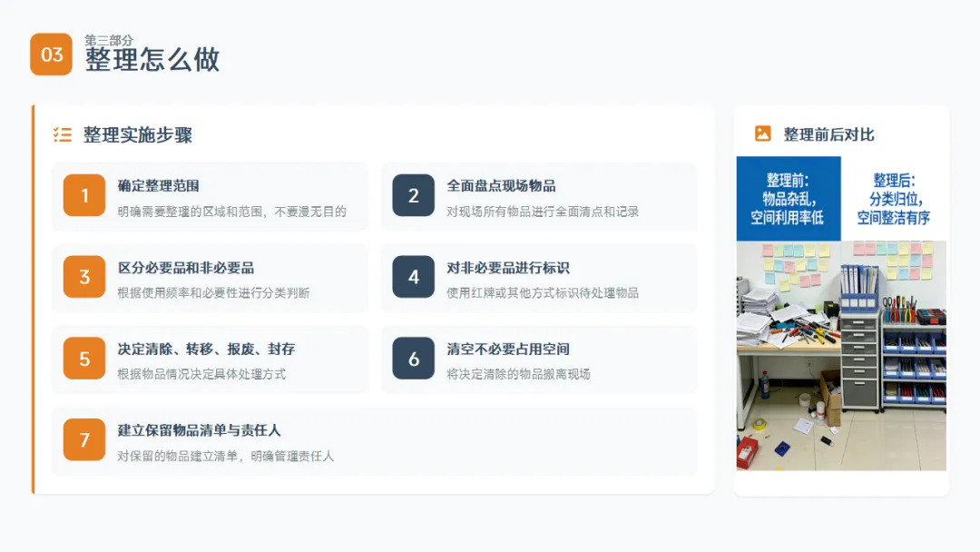This screenshot has height=552, width=980.
Task: Click the white 整理后 caption block
Action: click(x=893, y=198)
